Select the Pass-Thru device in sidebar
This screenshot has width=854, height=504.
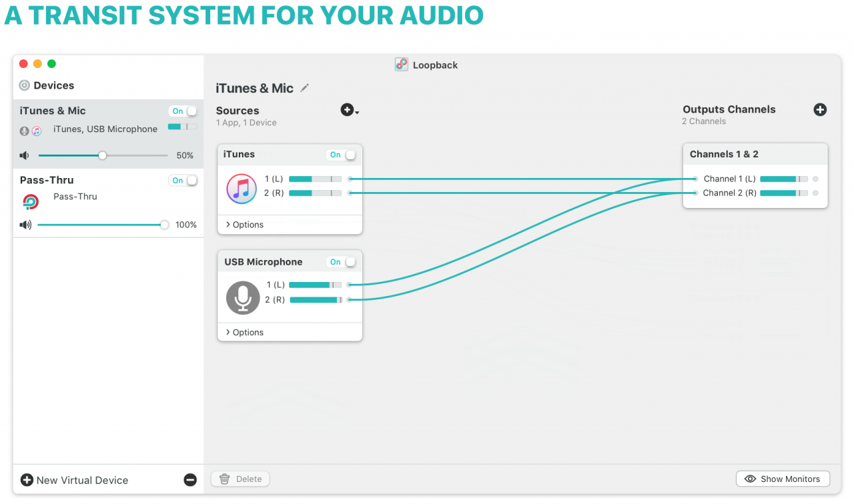(x=108, y=203)
